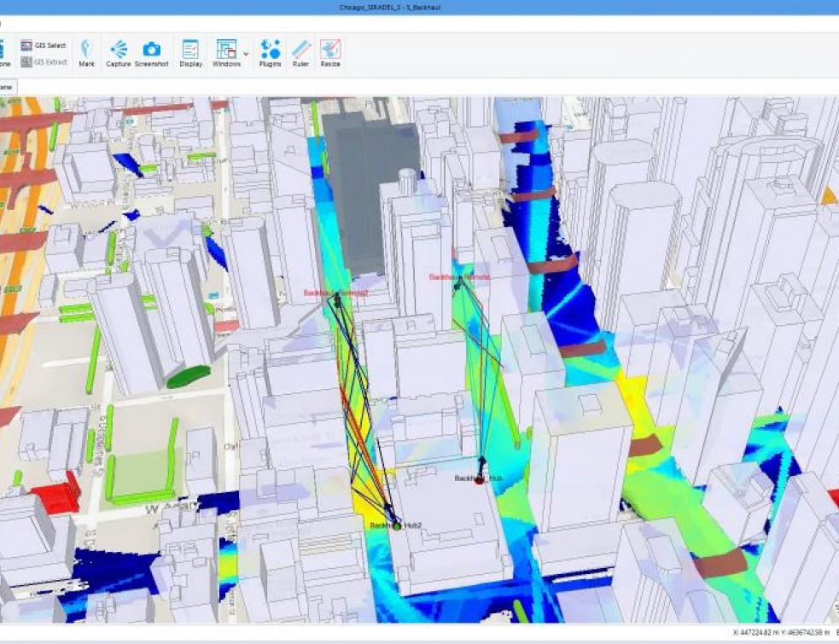Select the blue Zone tool at toolbar left
839x644 pixels.
click(x=4, y=51)
